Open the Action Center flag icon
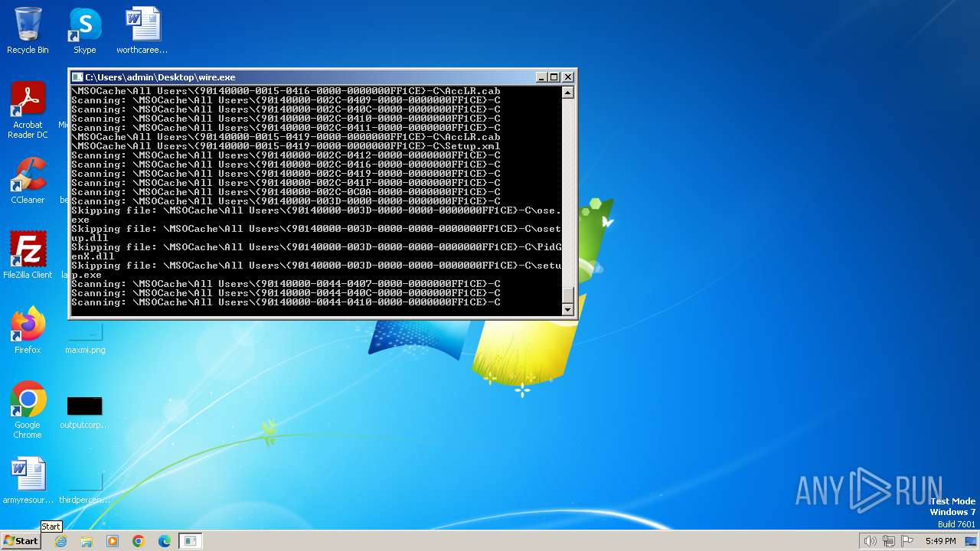 (x=907, y=541)
